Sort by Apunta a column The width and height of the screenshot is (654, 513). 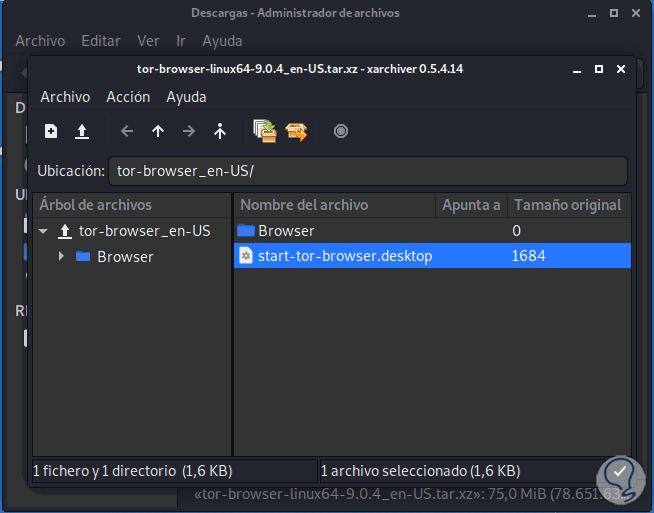click(x=471, y=205)
